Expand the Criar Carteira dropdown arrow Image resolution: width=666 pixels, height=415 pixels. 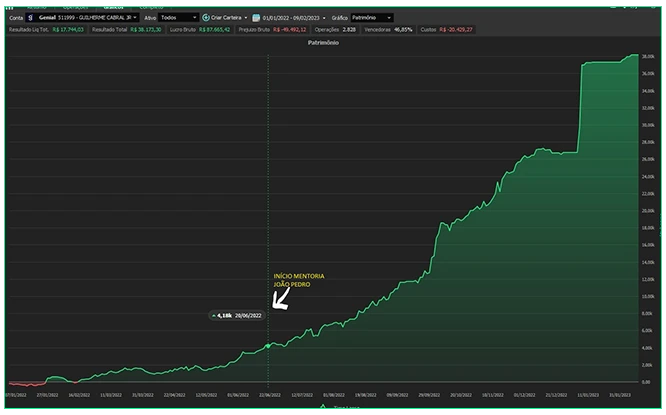click(x=246, y=18)
